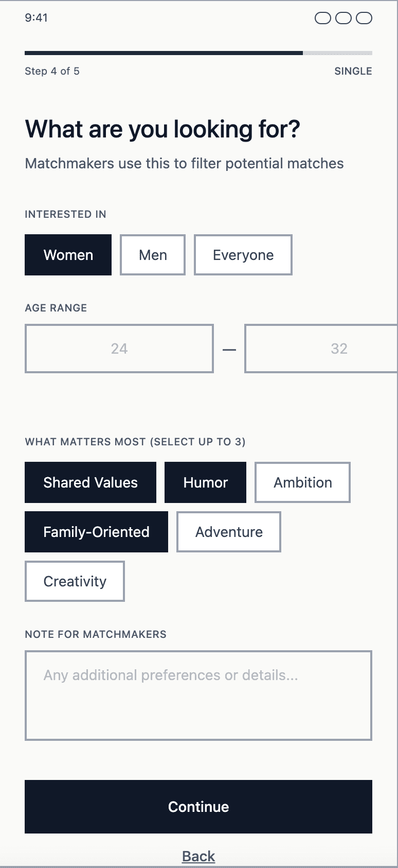Deselect the Family-Oriented preference
This screenshot has width=398, height=868.
pyautogui.click(x=96, y=532)
